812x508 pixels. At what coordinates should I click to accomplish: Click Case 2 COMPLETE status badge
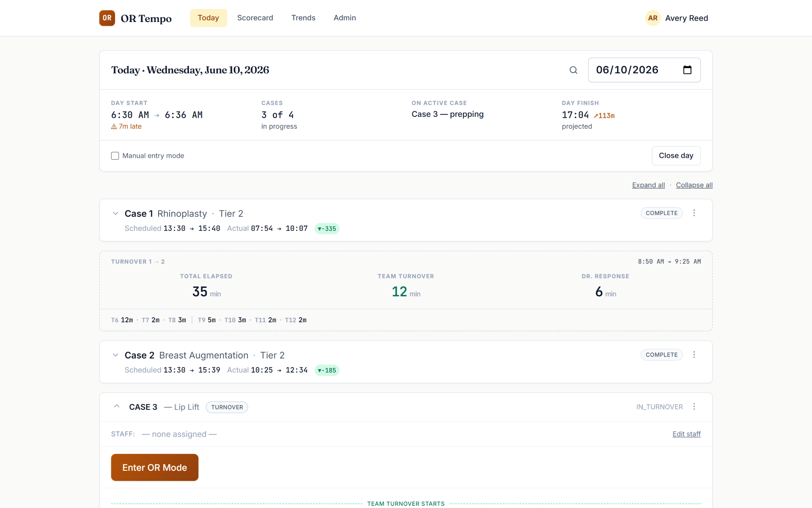point(661,355)
